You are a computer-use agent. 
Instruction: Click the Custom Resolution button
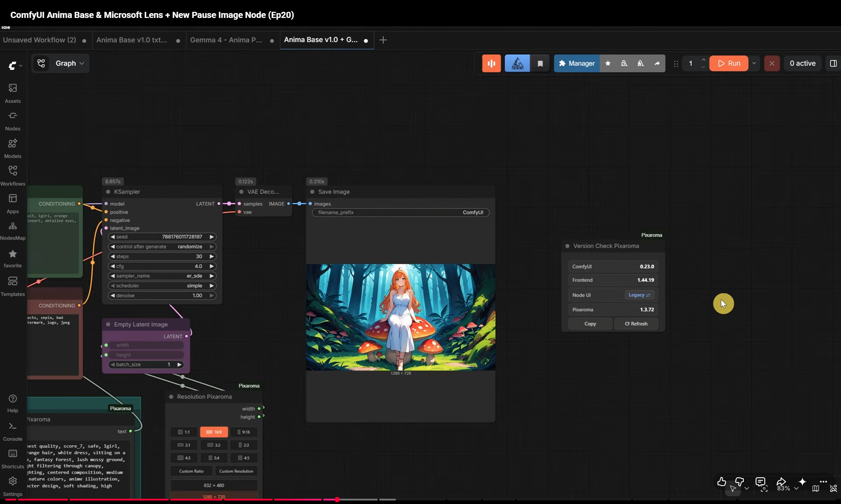[x=236, y=472]
